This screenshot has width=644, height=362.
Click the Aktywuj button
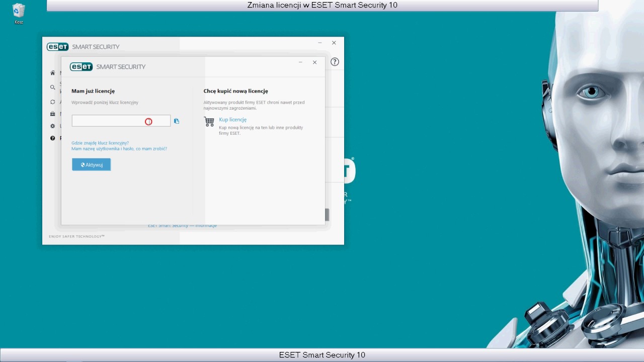pos(91,164)
